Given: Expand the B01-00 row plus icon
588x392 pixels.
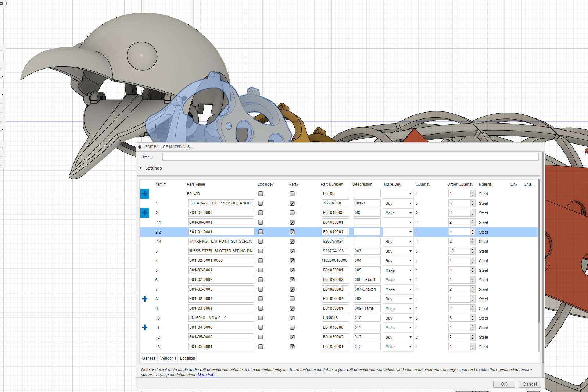Looking at the screenshot, I should [x=144, y=194].
